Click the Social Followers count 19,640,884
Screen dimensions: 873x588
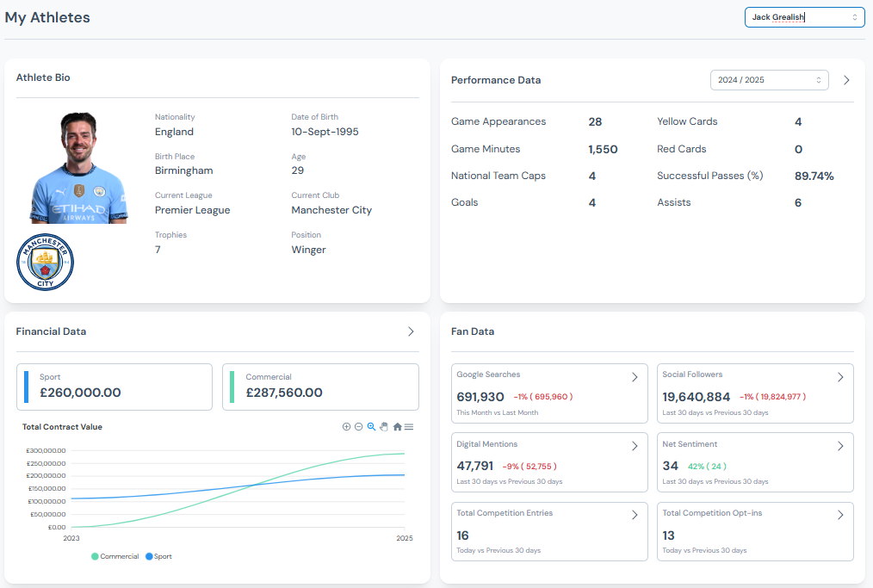(696, 397)
